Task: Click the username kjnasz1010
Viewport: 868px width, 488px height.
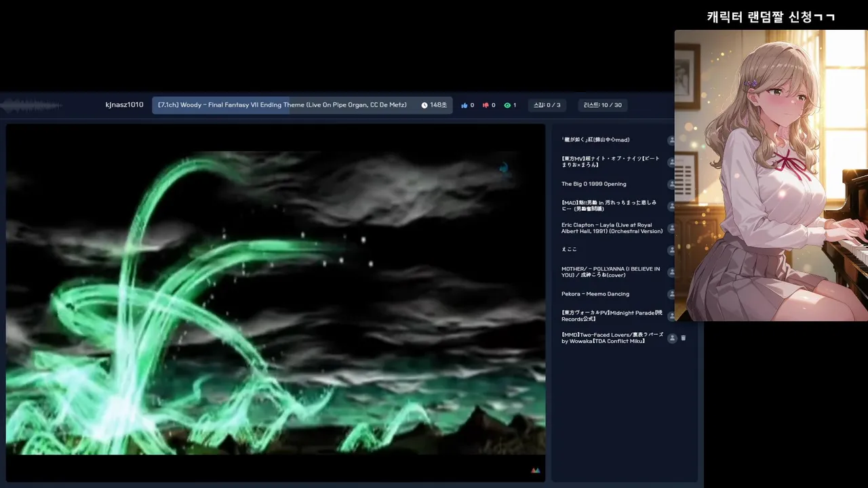Action: tap(125, 105)
